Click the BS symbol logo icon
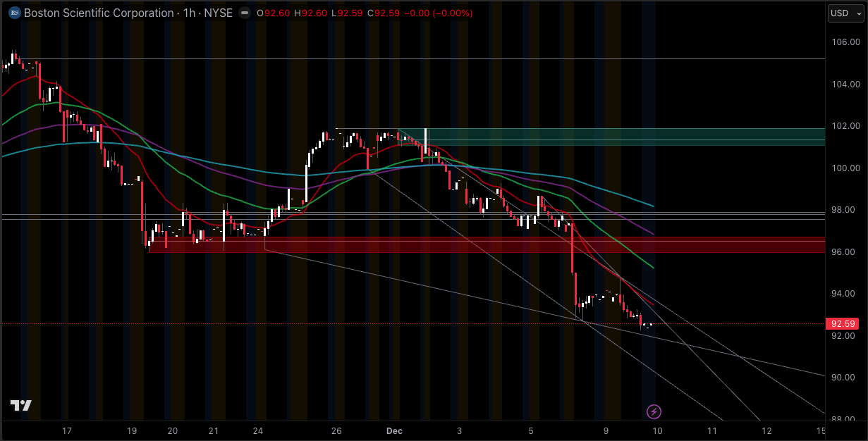The image size is (868, 441). click(x=16, y=13)
